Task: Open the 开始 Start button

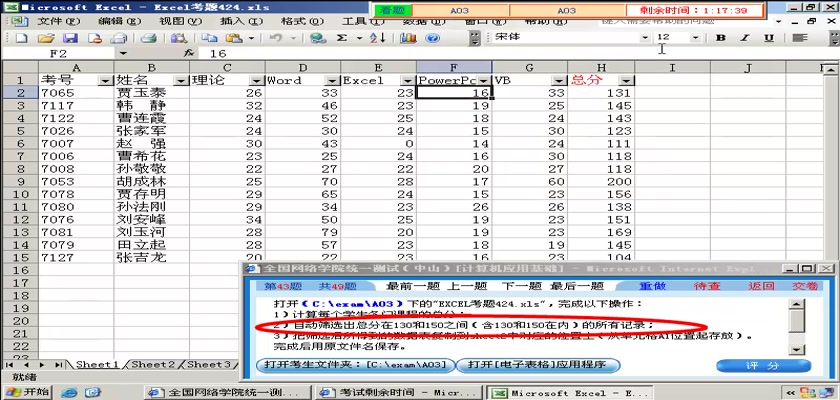Action: [28, 392]
